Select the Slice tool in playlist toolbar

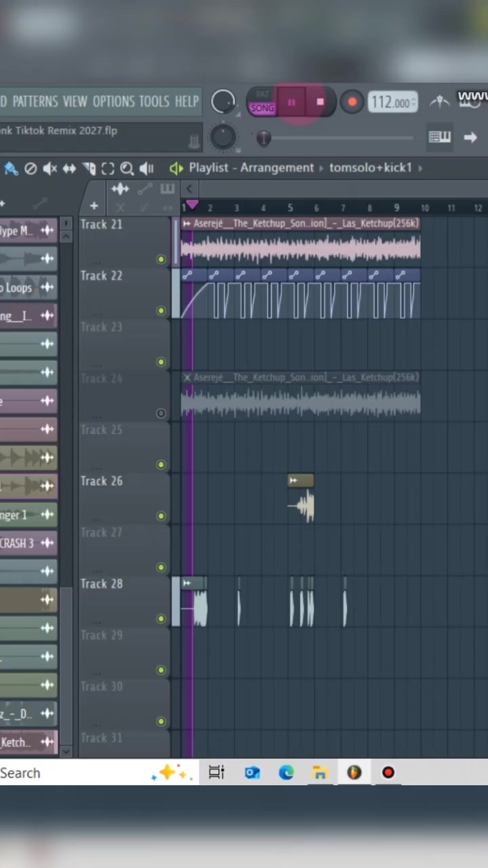click(89, 169)
